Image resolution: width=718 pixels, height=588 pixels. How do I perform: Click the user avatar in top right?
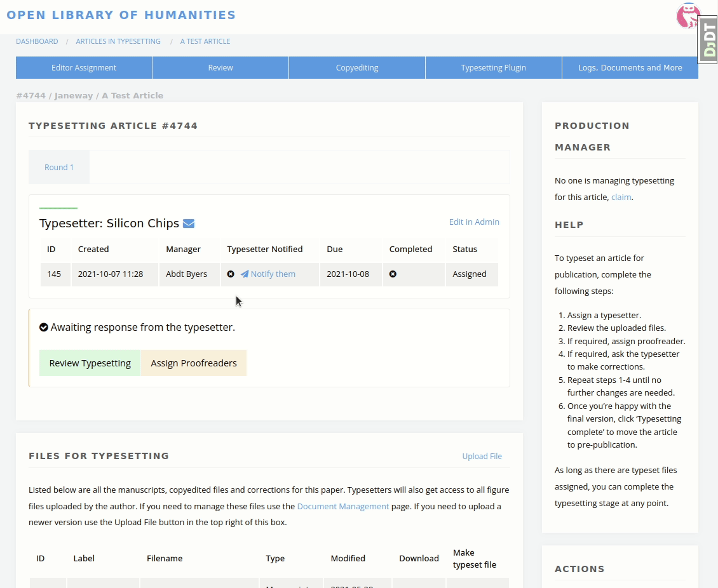[x=687, y=16]
